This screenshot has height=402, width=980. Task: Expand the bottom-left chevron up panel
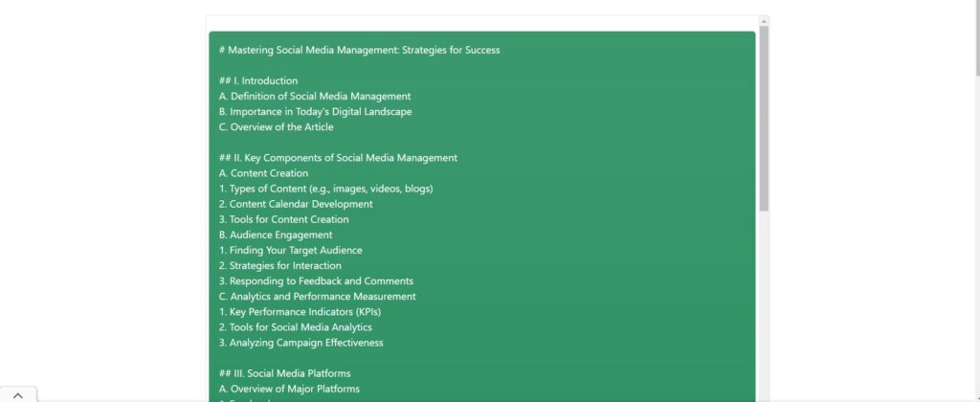17,394
